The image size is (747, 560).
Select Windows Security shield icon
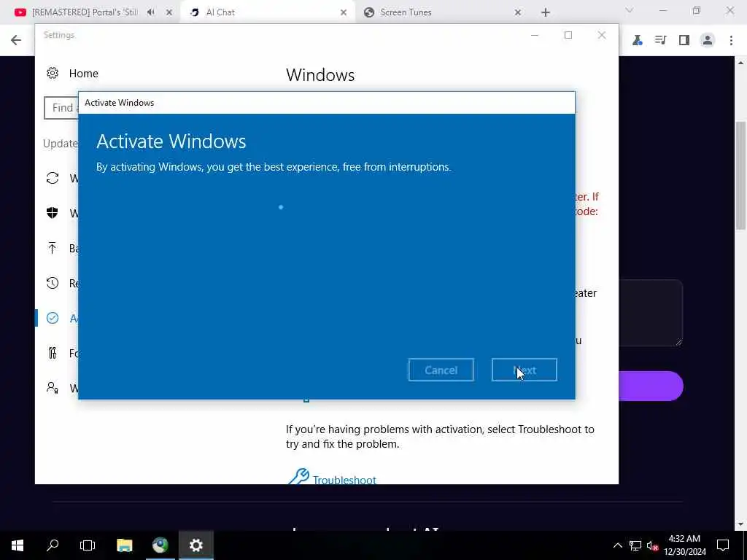53,213
